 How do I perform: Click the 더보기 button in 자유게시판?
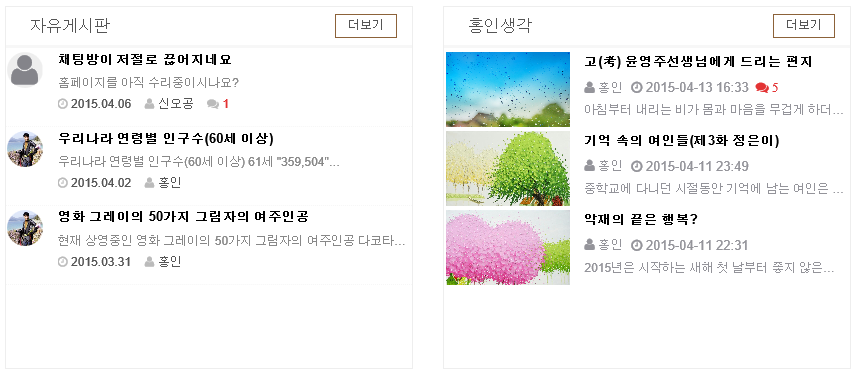coord(366,26)
